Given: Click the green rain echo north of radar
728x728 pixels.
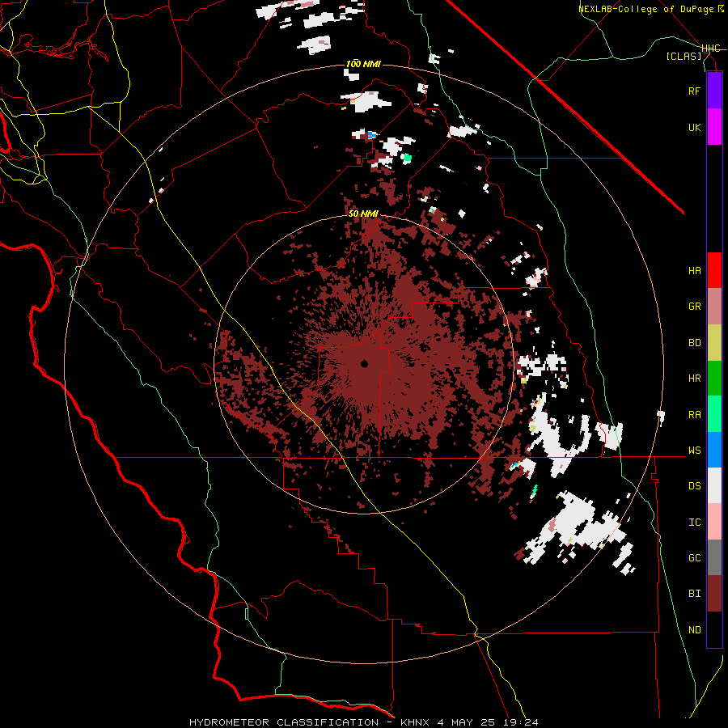Looking at the screenshot, I should point(407,158).
